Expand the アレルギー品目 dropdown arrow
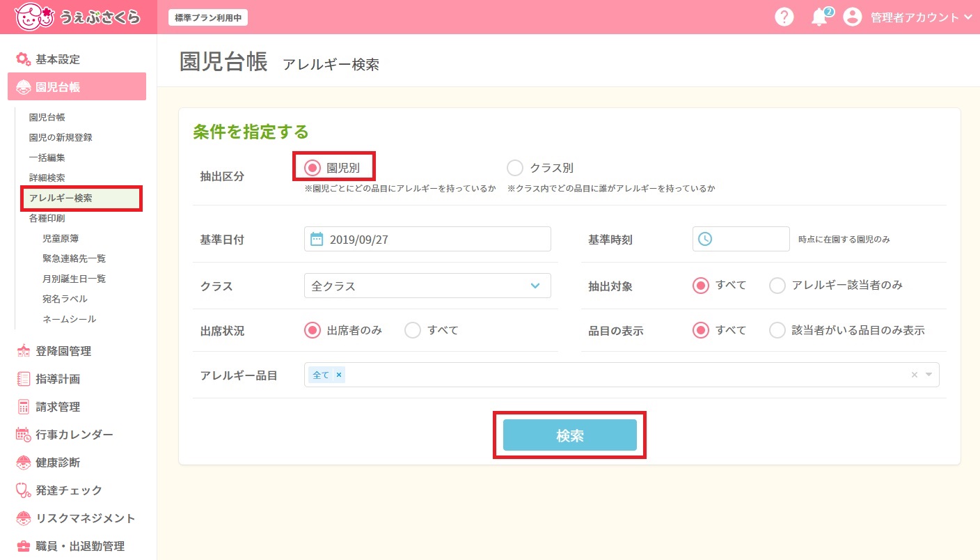 928,375
